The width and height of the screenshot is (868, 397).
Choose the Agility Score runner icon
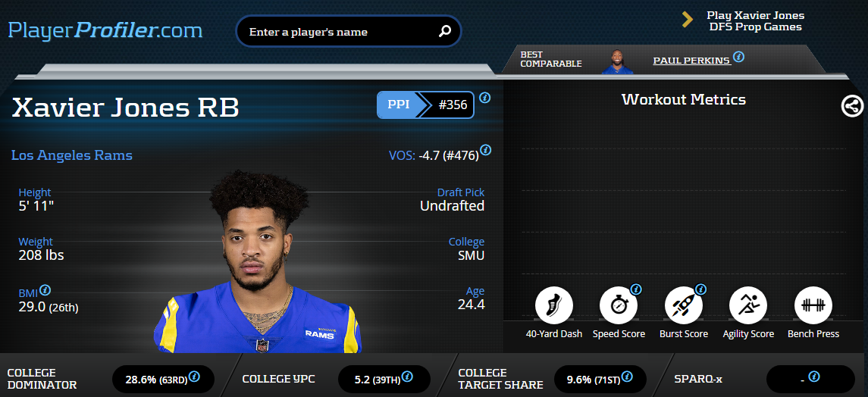coord(748,305)
